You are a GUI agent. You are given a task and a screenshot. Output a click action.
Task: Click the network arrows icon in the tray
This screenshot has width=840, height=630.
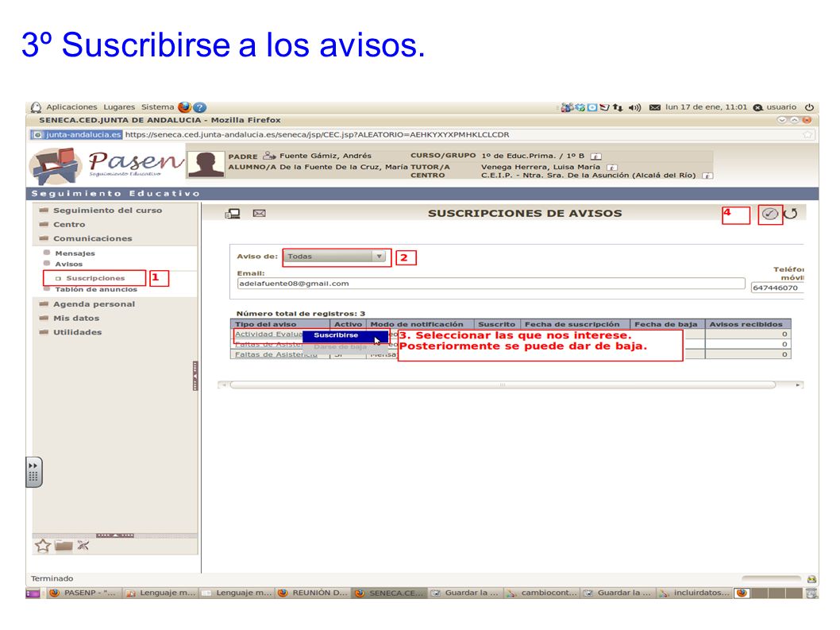click(x=618, y=107)
